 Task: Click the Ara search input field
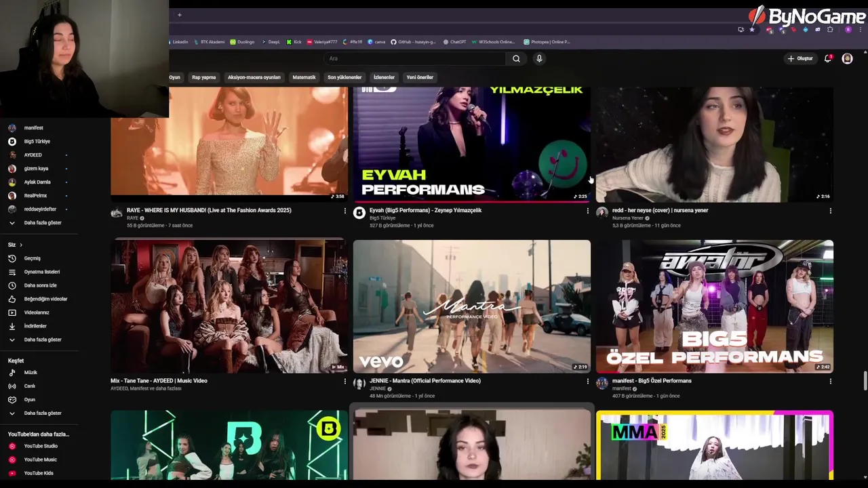pyautogui.click(x=414, y=58)
